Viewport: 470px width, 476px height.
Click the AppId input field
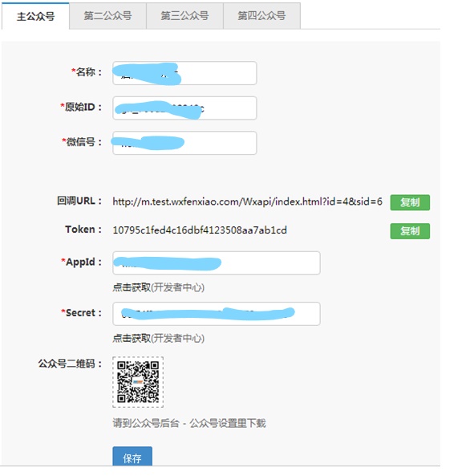217,263
